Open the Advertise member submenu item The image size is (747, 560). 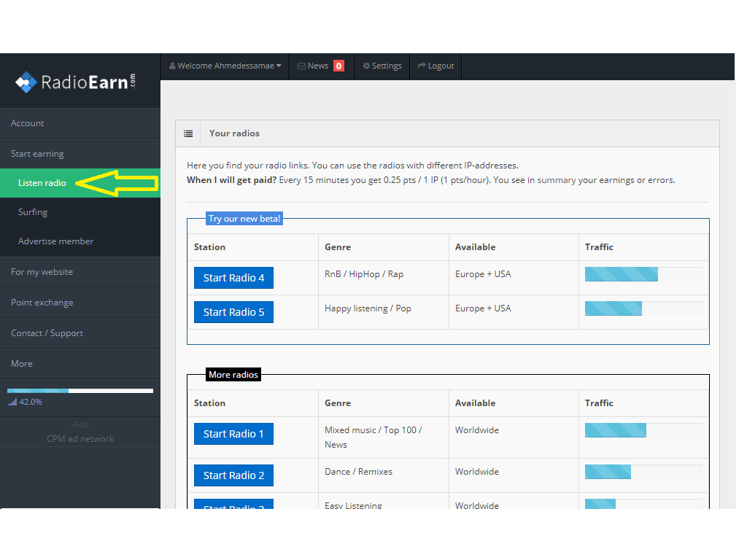point(80,241)
